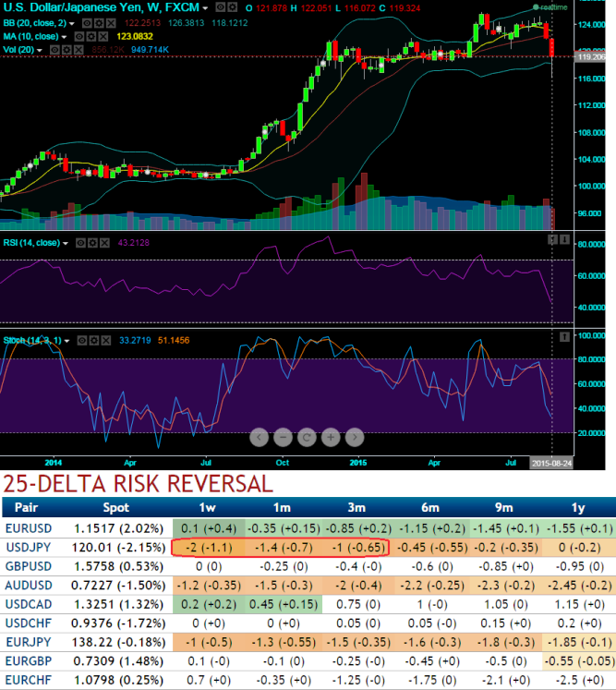Toggle visibility eye of Vol (20)
The height and width of the screenshot is (690, 616).
(54, 50)
